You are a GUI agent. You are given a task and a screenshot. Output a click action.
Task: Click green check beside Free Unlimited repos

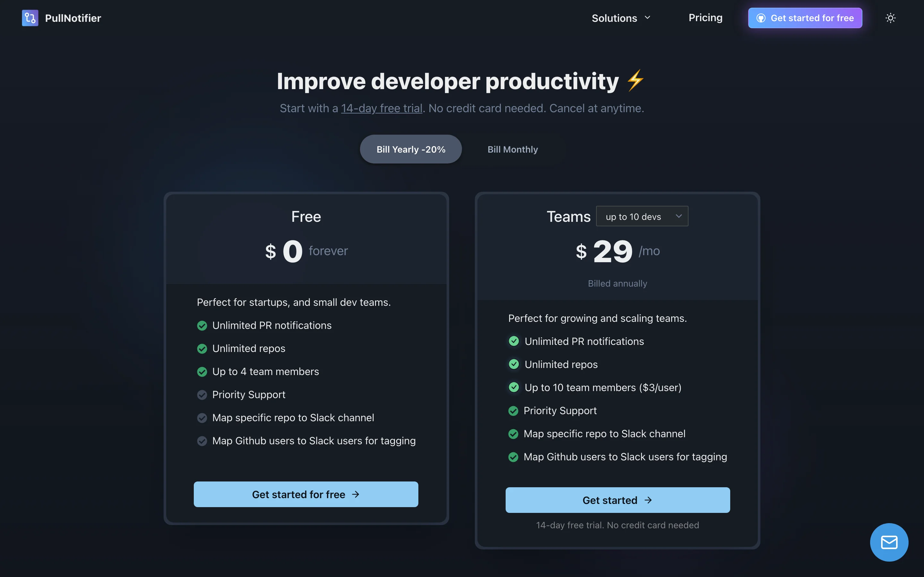[202, 348]
